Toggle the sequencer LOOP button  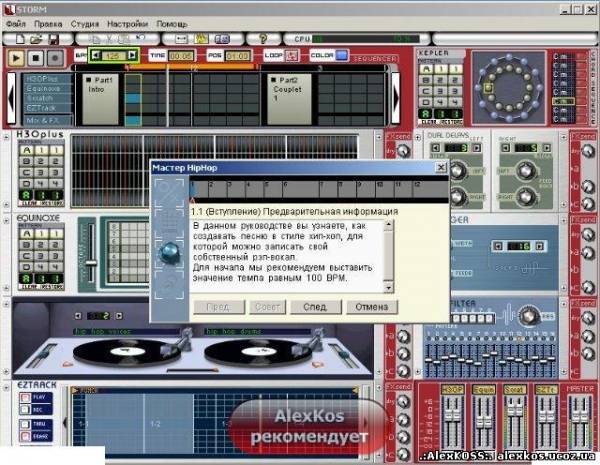coord(292,56)
